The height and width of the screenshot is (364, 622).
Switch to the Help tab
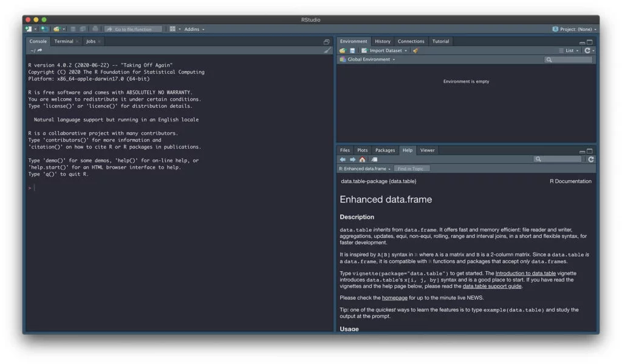(x=408, y=150)
